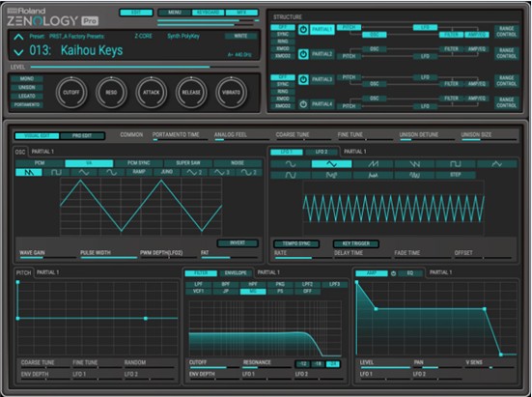Turn the RESO knob

(x=111, y=93)
